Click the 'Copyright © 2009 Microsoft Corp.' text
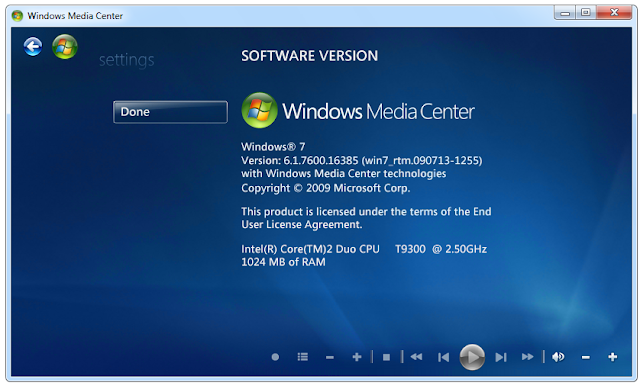The image size is (640, 389). [325, 188]
